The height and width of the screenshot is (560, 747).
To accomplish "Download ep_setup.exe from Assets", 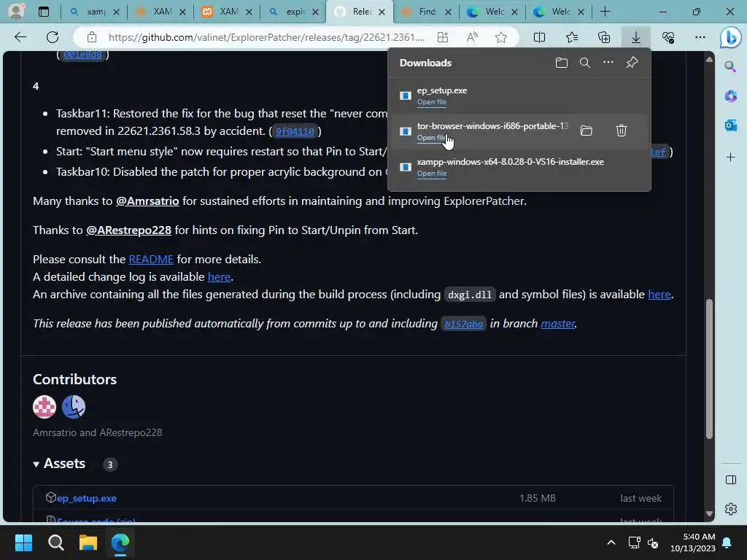I will (x=86, y=498).
